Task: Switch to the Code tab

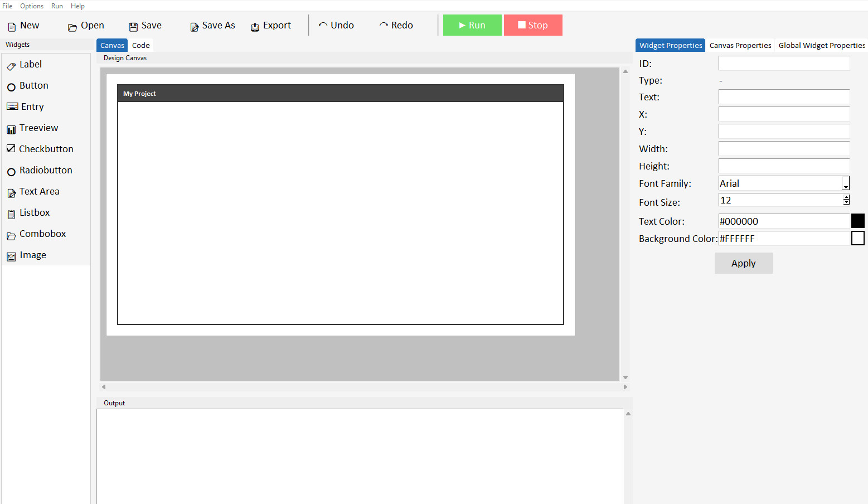Action: point(141,45)
